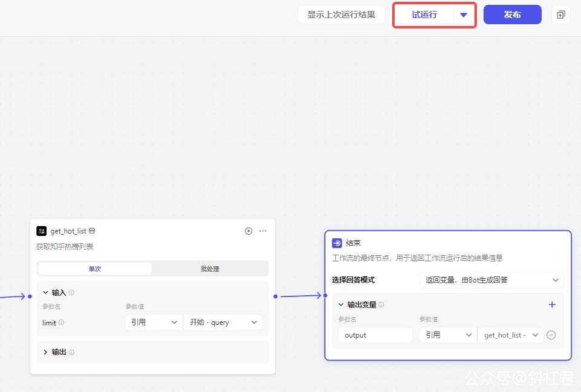
Task: Open get_hot_list reference value dropdown
Action: pyautogui.click(x=511, y=335)
